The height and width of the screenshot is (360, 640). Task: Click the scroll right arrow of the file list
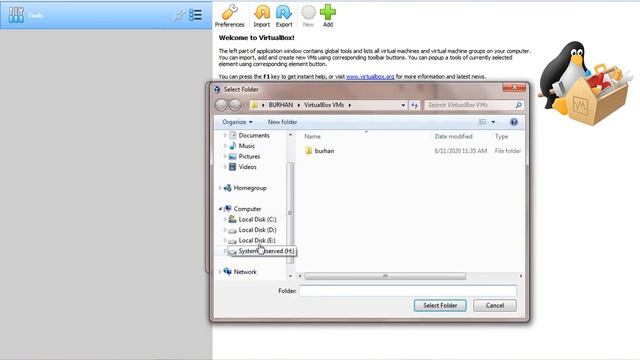521,276
